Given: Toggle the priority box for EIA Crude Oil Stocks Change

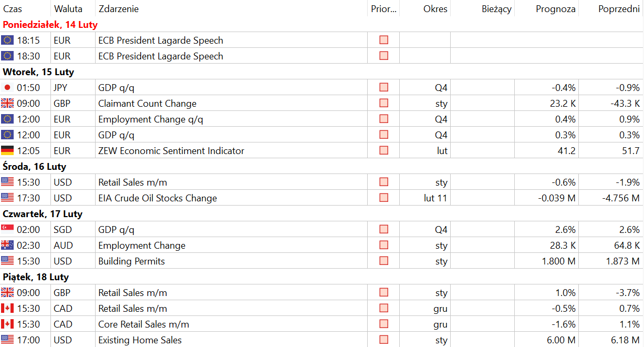Looking at the screenshot, I should tap(383, 198).
